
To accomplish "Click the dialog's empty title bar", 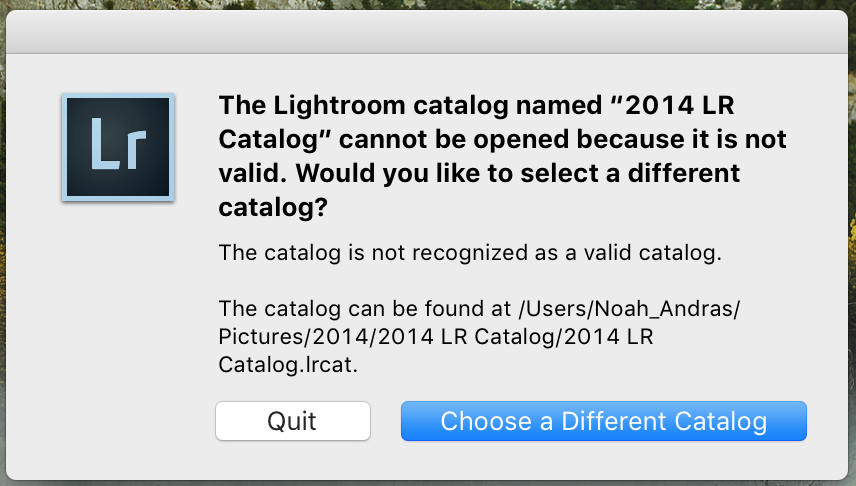I will point(428,30).
